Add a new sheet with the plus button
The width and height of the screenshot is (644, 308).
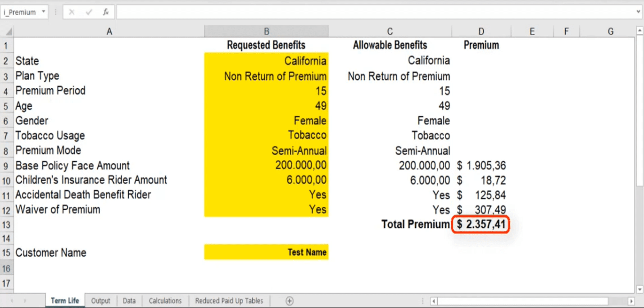coord(290,301)
